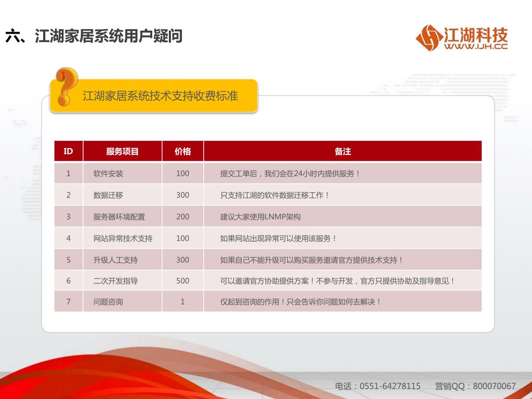Click the price 500 for 二次开发指导
532x399 pixels.
coord(182,281)
